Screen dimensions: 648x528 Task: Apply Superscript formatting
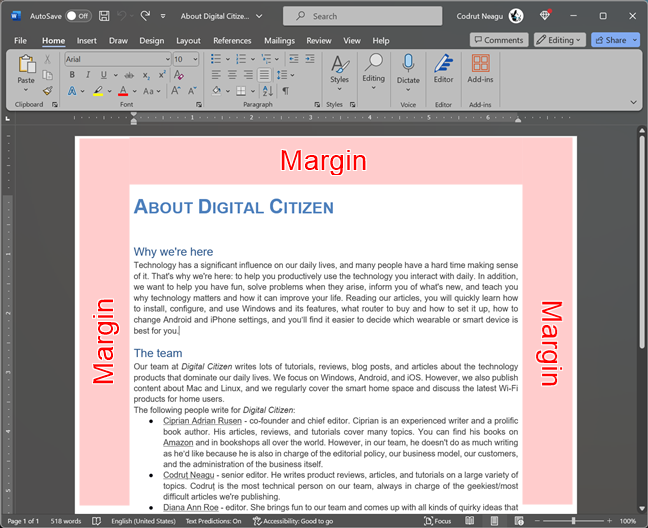click(x=162, y=75)
